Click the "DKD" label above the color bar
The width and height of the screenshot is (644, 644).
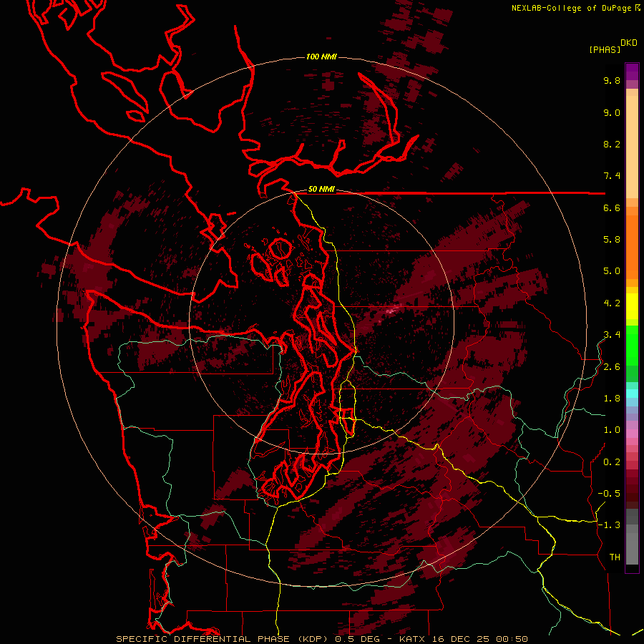(x=629, y=42)
